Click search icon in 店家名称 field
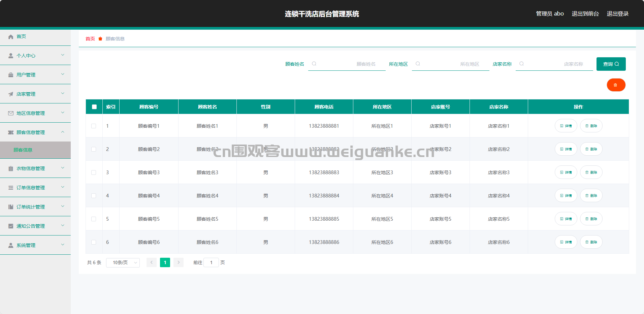The width and height of the screenshot is (644, 314). 521,64
